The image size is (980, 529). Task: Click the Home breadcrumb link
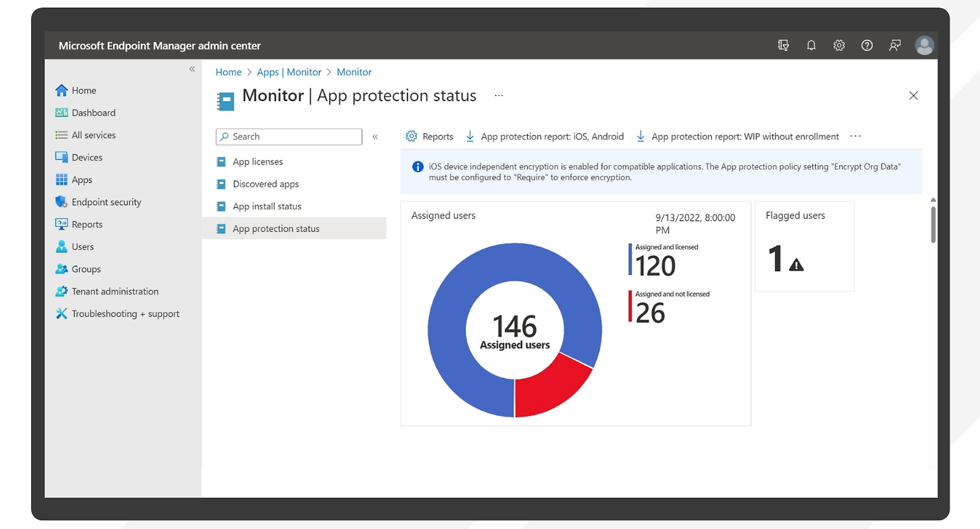(228, 72)
